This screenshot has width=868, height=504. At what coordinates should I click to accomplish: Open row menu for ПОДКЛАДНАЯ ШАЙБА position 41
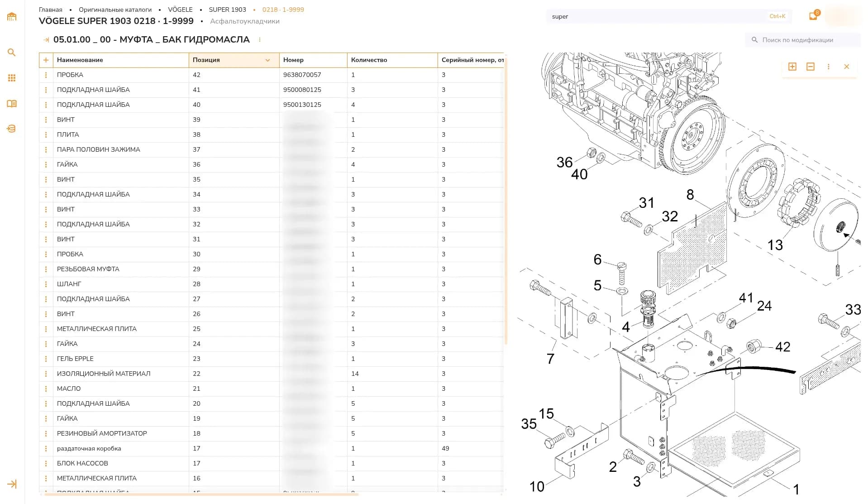pos(46,90)
